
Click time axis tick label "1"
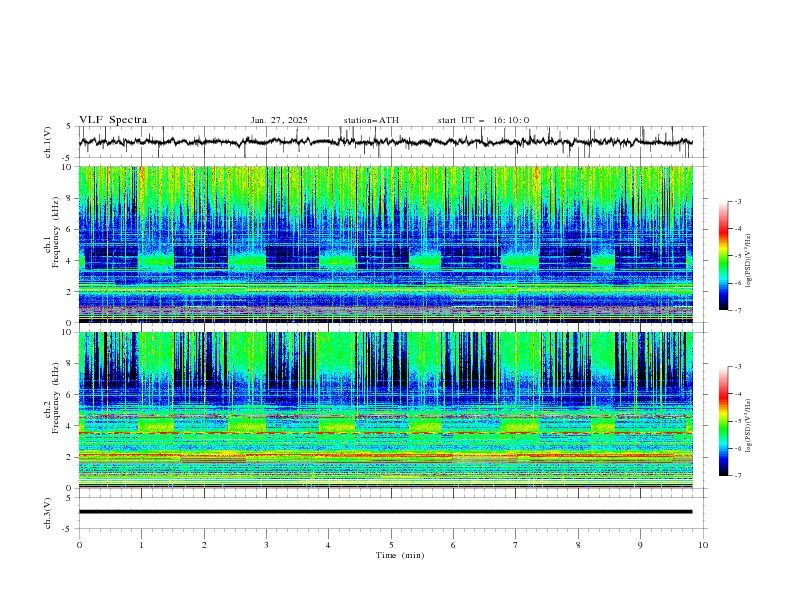click(141, 545)
